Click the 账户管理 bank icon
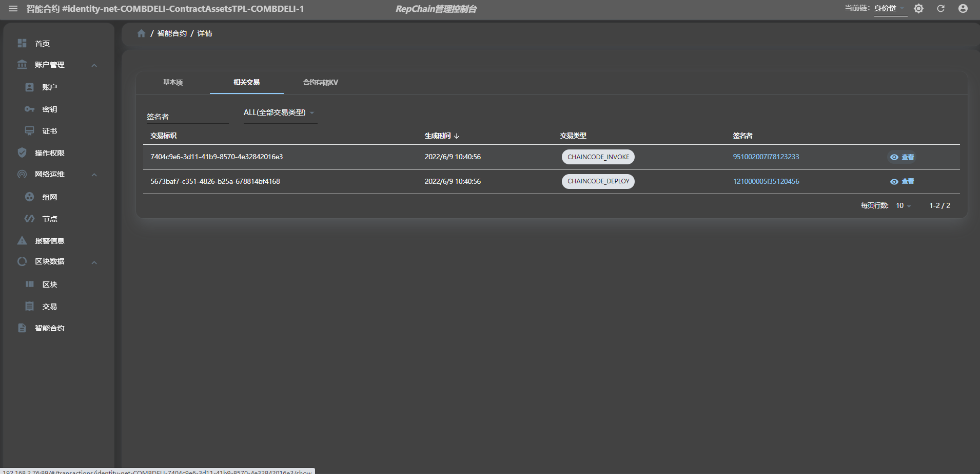The image size is (980, 474). [22, 65]
